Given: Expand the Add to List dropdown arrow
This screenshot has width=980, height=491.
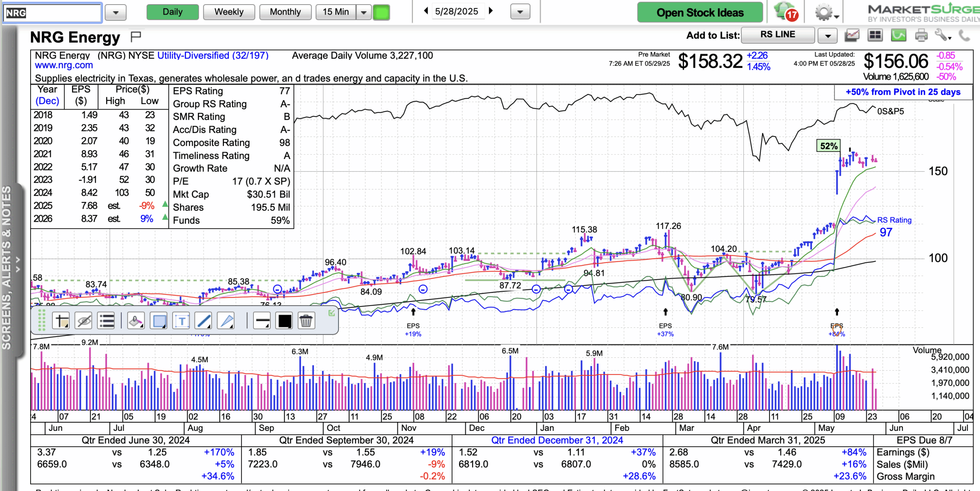Looking at the screenshot, I should coord(828,36).
